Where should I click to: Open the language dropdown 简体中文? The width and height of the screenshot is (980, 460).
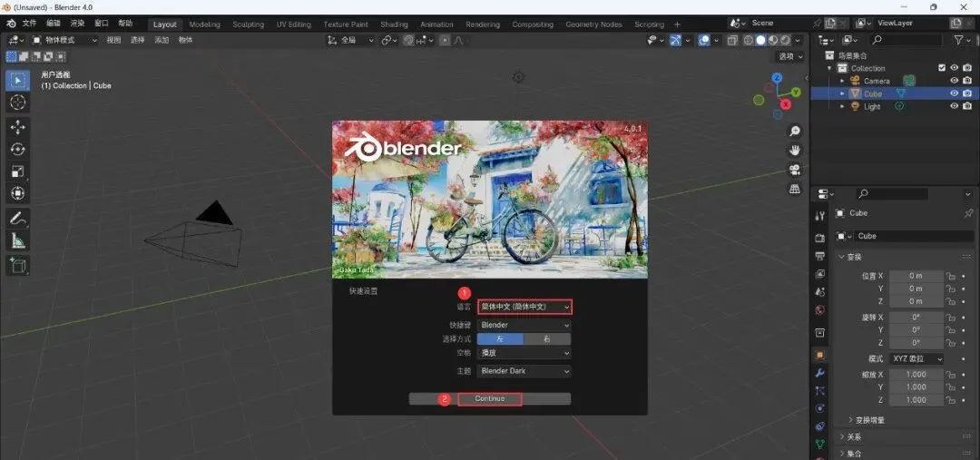pyautogui.click(x=524, y=307)
